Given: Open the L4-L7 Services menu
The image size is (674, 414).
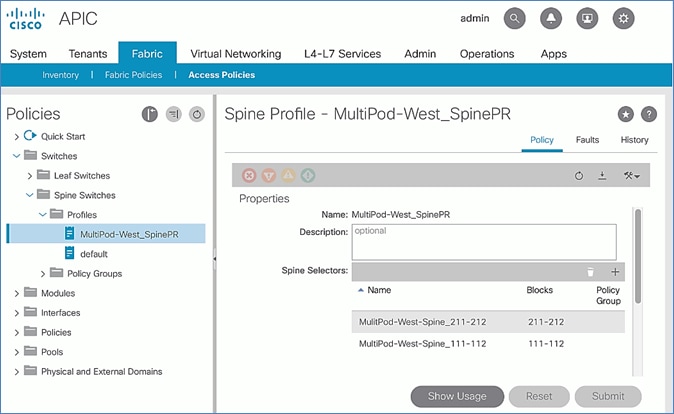Looking at the screenshot, I should click(x=342, y=54).
